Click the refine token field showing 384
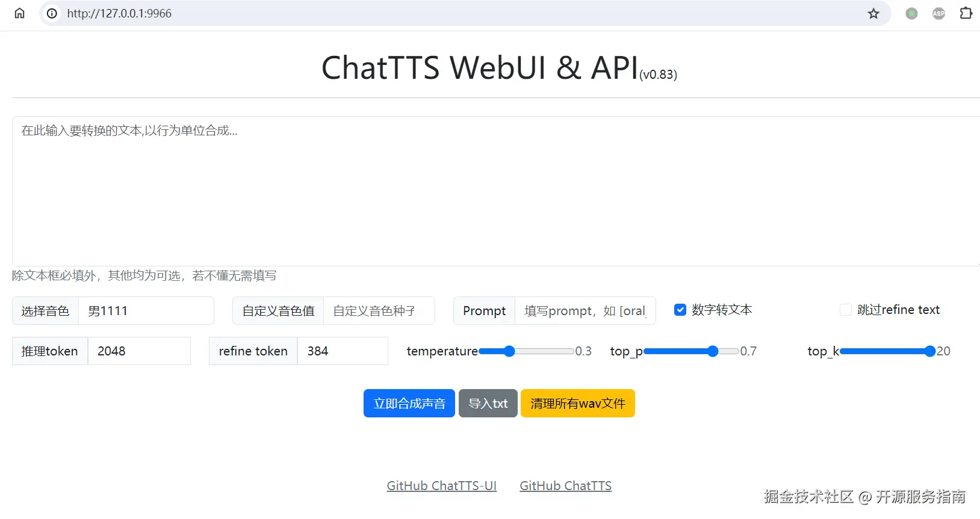 click(343, 351)
